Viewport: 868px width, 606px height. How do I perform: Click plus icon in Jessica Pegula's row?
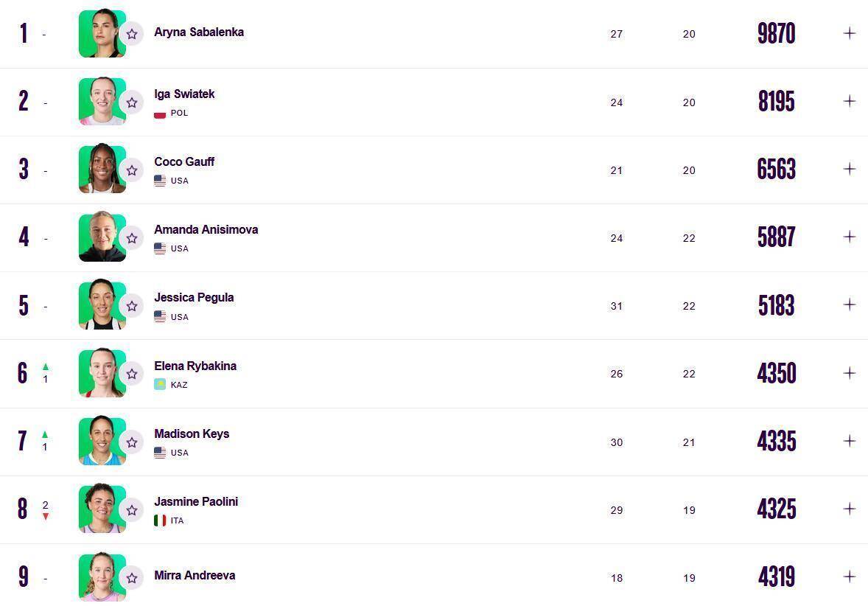(x=850, y=304)
